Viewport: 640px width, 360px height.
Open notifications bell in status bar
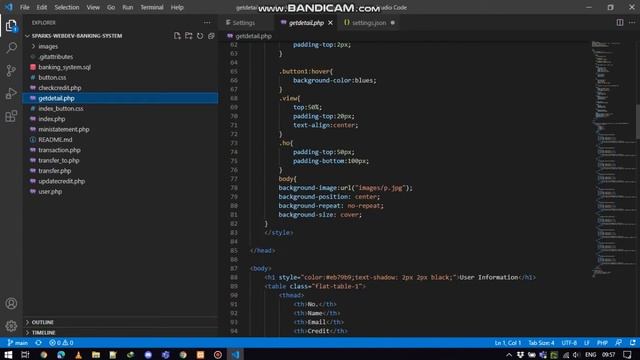(x=632, y=343)
